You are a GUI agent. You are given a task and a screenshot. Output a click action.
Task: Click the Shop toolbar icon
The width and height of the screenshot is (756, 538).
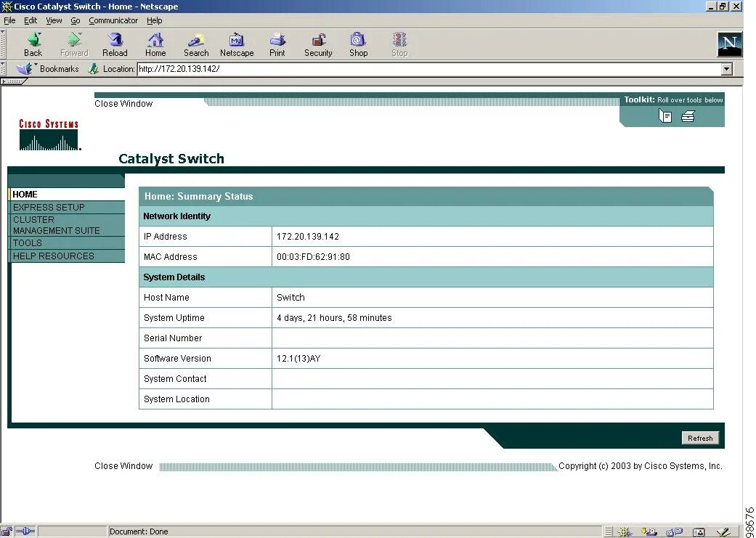click(x=358, y=40)
